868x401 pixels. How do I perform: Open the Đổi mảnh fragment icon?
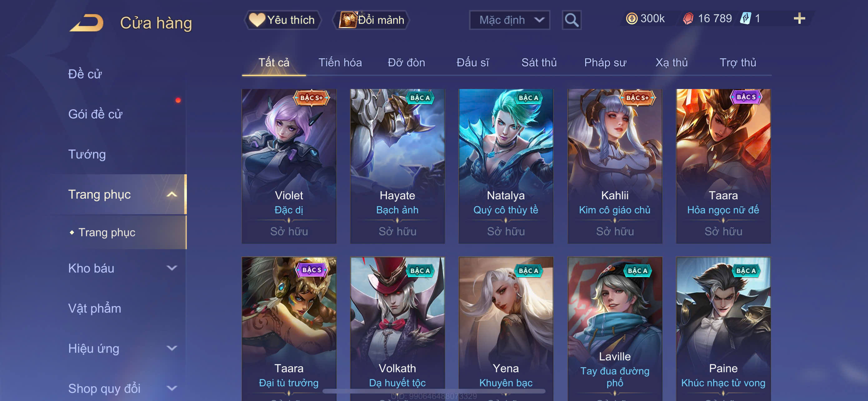point(348,20)
